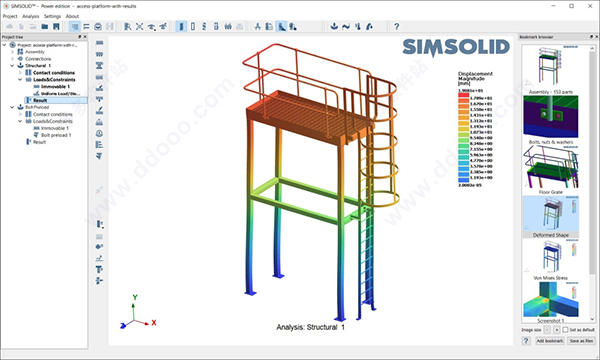600x360 pixels.
Task: Toggle the highlighted Project tree panel icon
Action: pos(75,26)
